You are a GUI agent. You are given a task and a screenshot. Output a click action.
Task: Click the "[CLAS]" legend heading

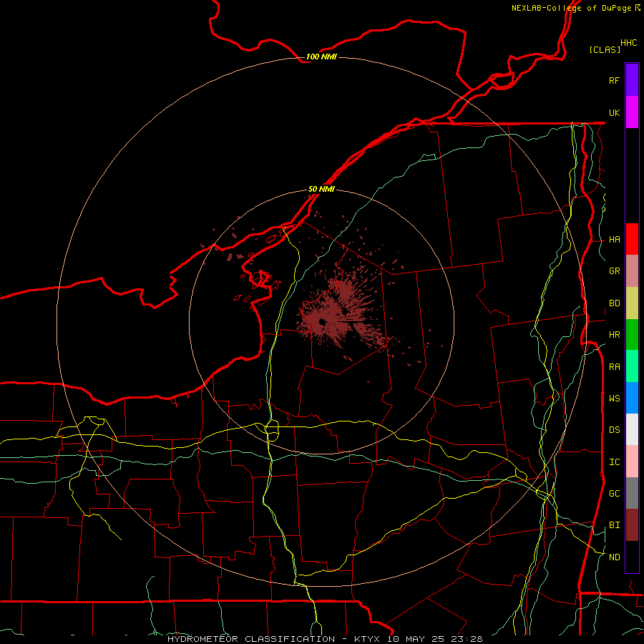coord(605,49)
